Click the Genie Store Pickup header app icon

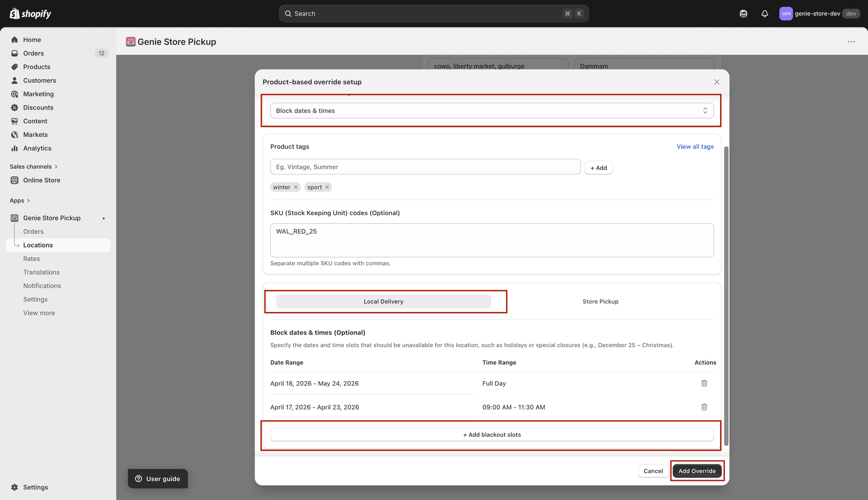click(131, 42)
